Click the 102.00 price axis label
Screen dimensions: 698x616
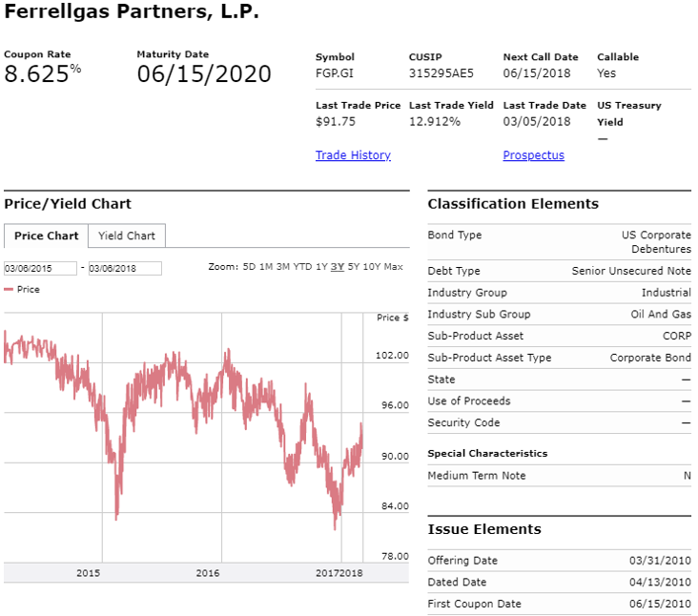point(392,355)
